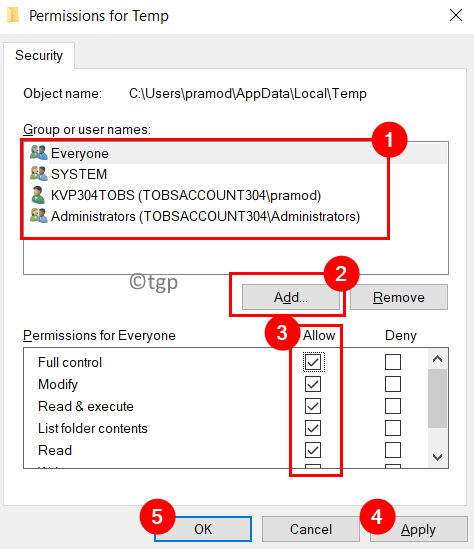Click the KVP304TOBS user icon
Viewport: 474px width, 549px height.
(38, 195)
